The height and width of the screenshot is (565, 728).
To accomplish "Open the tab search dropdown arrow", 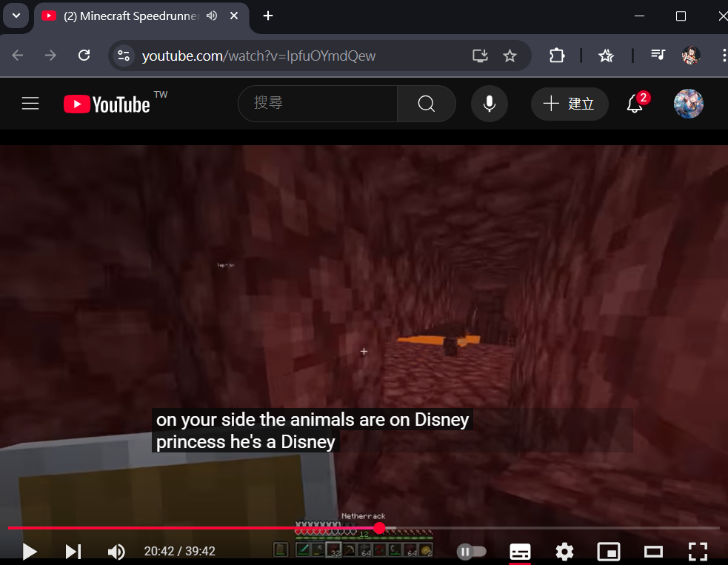I will pyautogui.click(x=16, y=16).
